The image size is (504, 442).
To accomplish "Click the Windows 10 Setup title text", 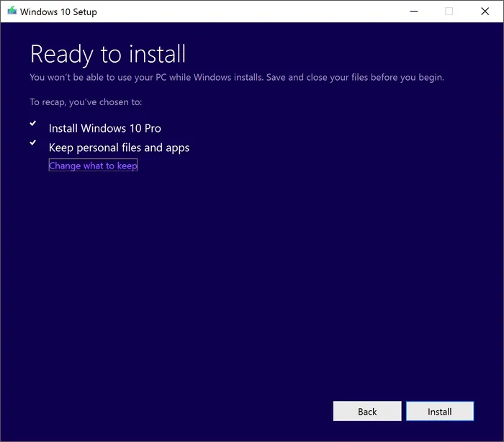I will tap(58, 12).
